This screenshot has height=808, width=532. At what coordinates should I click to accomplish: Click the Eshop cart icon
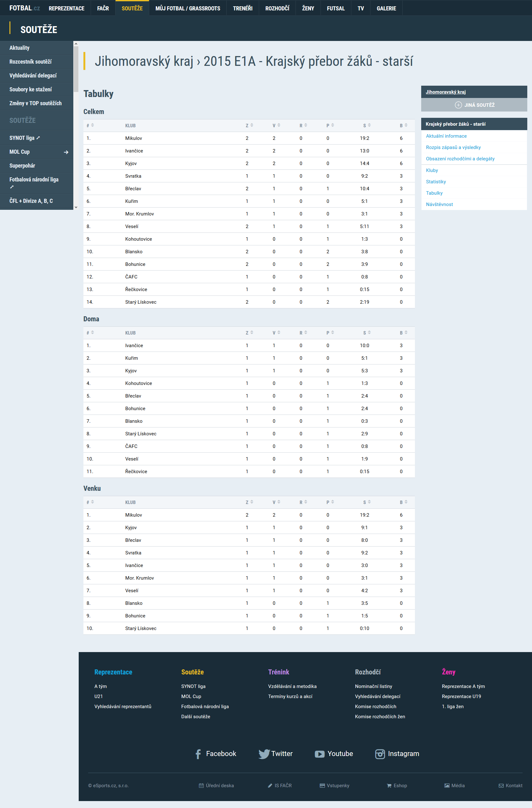point(389,786)
